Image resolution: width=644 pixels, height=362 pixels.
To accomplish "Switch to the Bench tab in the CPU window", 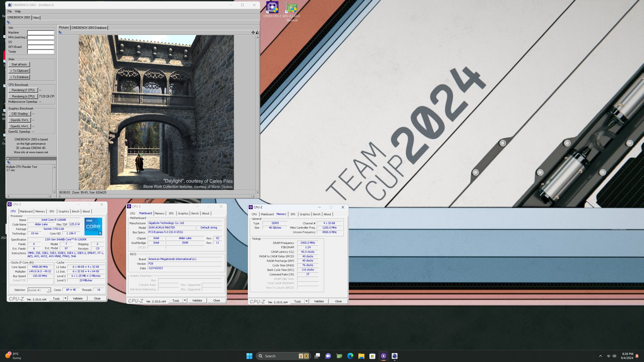I will click(75, 211).
